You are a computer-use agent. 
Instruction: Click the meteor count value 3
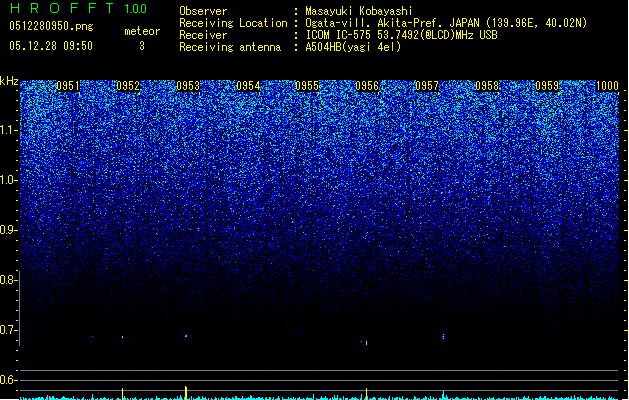(x=142, y=46)
